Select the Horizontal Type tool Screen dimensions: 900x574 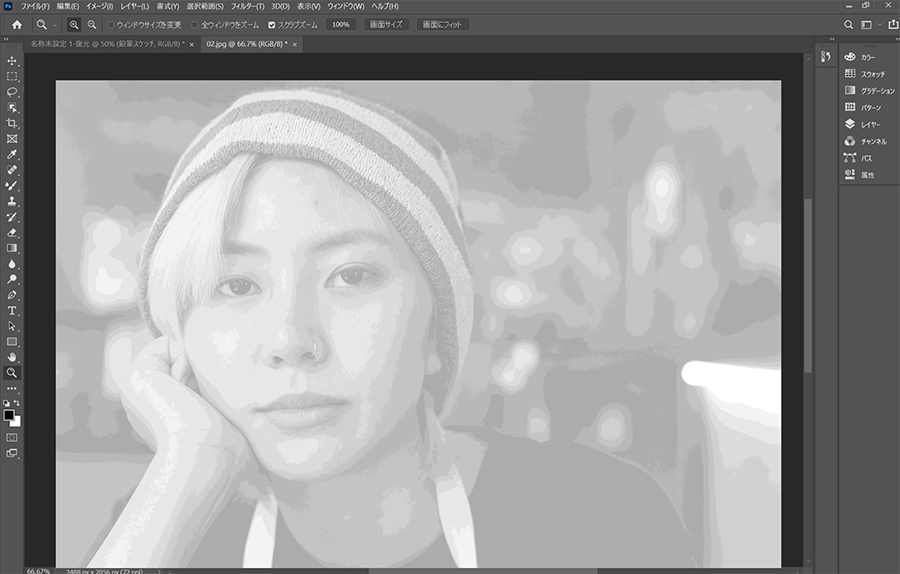12,310
